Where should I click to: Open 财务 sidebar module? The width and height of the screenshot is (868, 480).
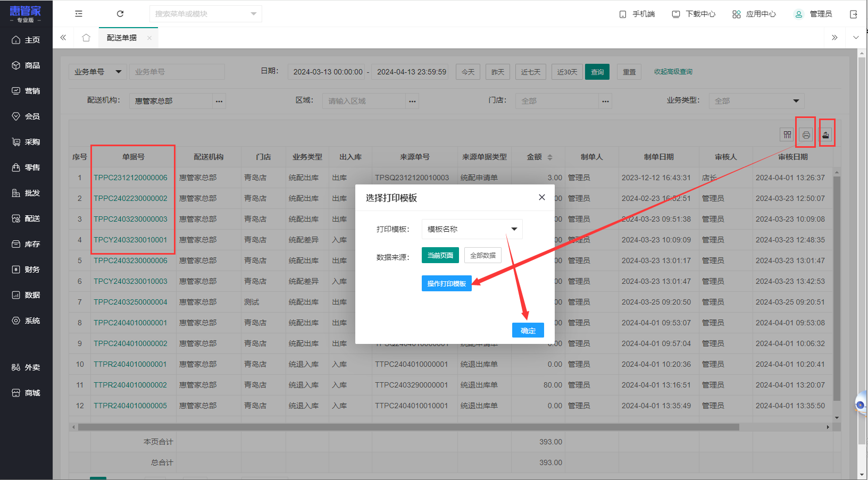(26, 270)
